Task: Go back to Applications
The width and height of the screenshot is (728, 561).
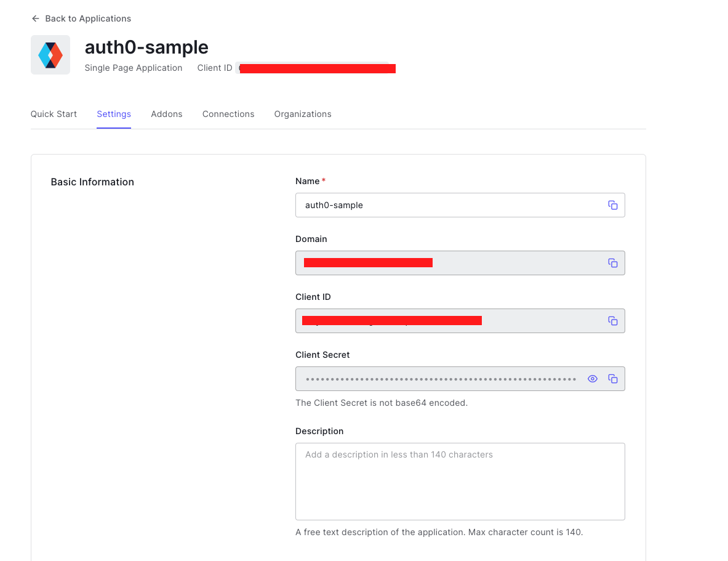Action: click(81, 18)
